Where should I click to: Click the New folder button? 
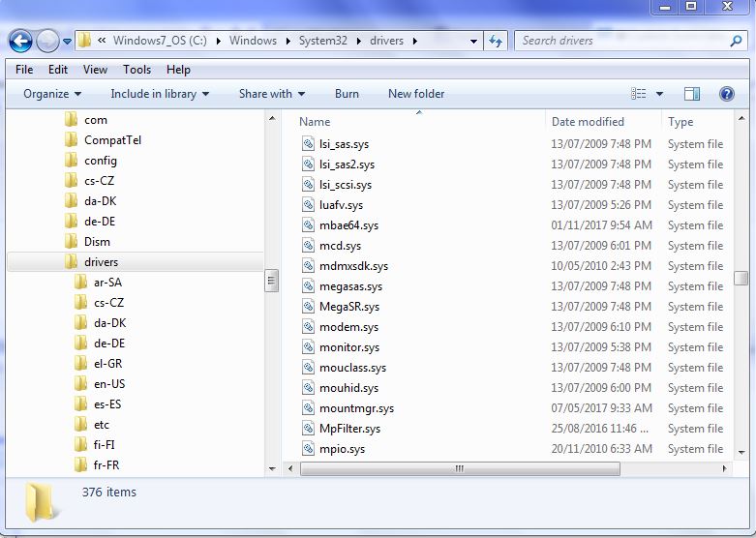pyautogui.click(x=416, y=94)
